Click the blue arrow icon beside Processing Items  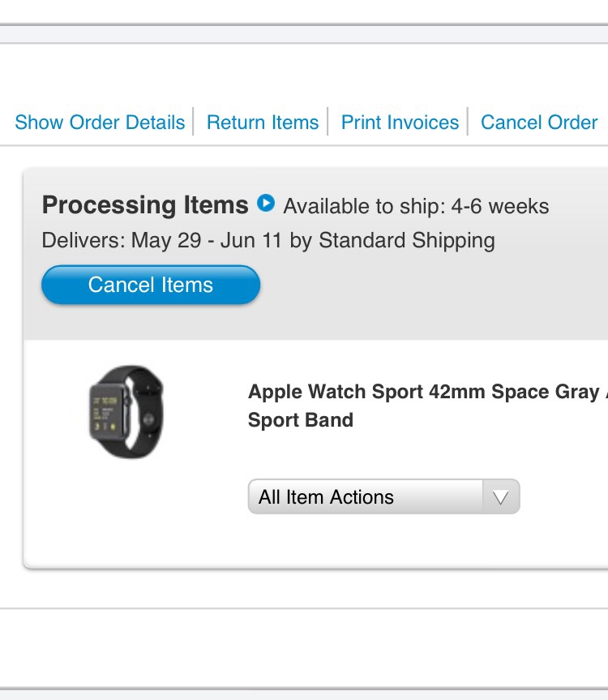point(266,203)
